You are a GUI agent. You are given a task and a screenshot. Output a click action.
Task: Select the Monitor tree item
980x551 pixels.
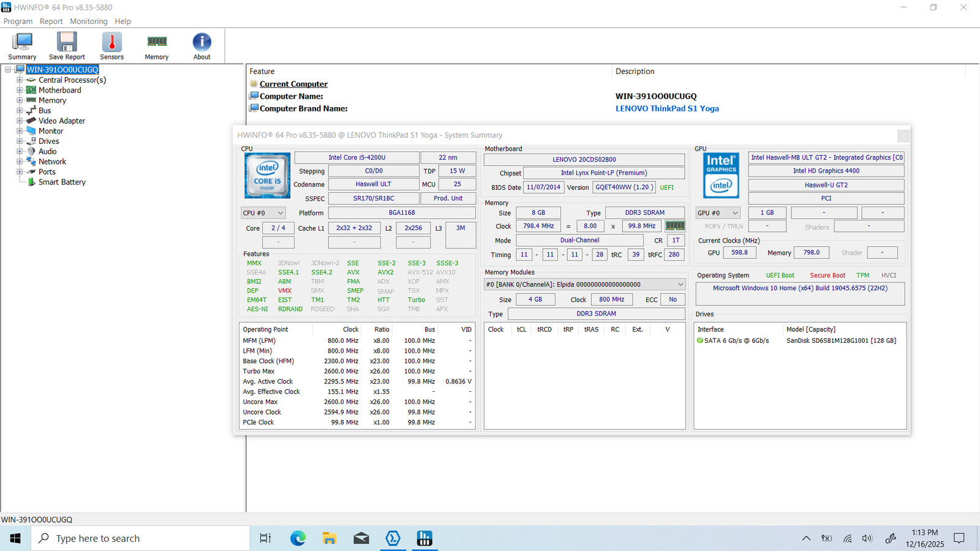point(51,131)
